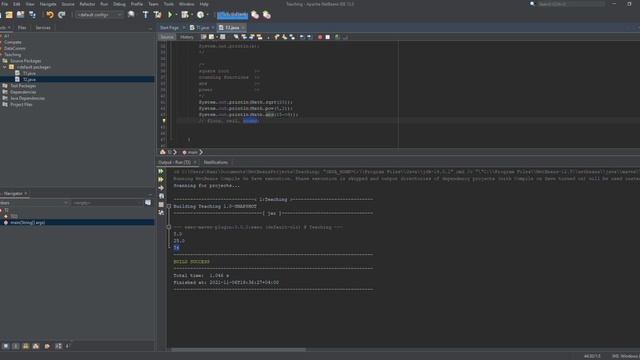Screen dimensions: 640x360
Task: Collapse the Building Teaching fold in Output
Action: tap(169, 206)
